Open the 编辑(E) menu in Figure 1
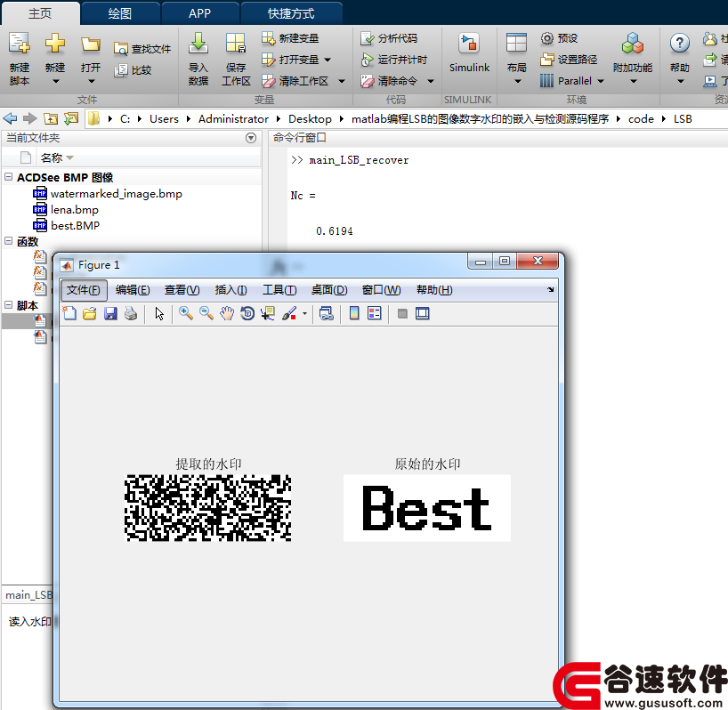The height and width of the screenshot is (710, 728). tap(133, 290)
